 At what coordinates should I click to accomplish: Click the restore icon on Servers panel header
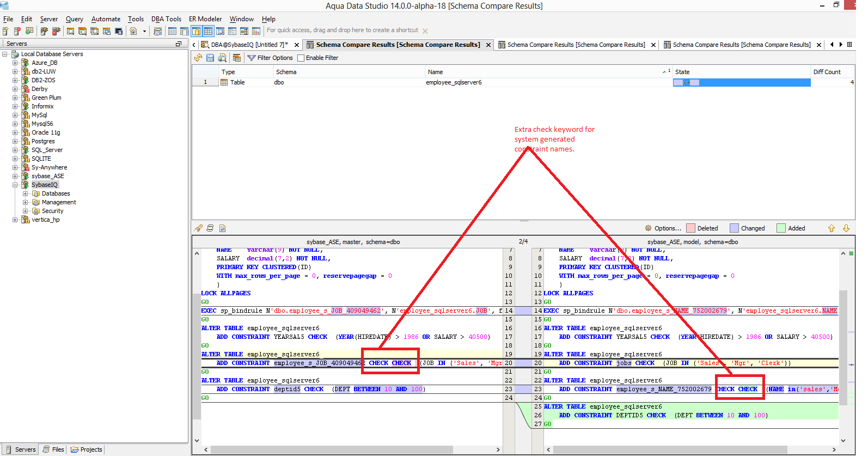(x=179, y=44)
